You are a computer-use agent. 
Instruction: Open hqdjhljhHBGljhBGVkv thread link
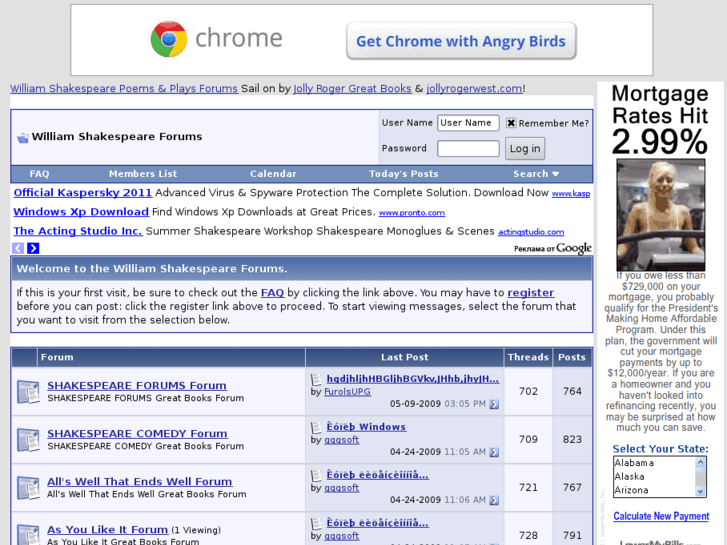413,379
